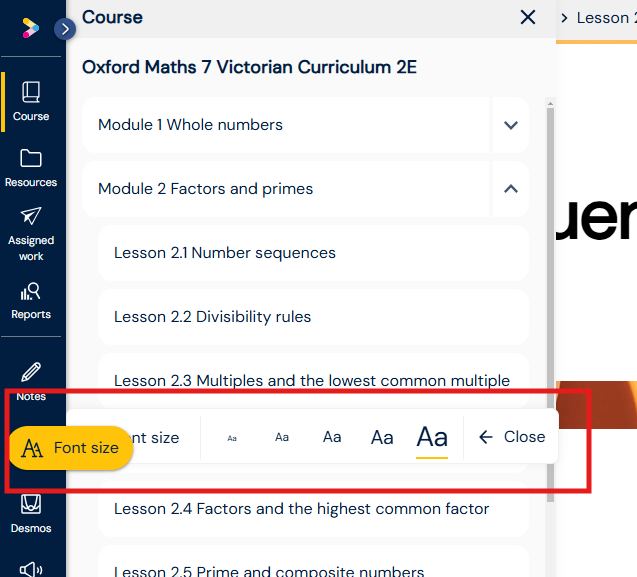Click the speaker read-aloud icon
The width and height of the screenshot is (637, 577).
[x=31, y=569]
